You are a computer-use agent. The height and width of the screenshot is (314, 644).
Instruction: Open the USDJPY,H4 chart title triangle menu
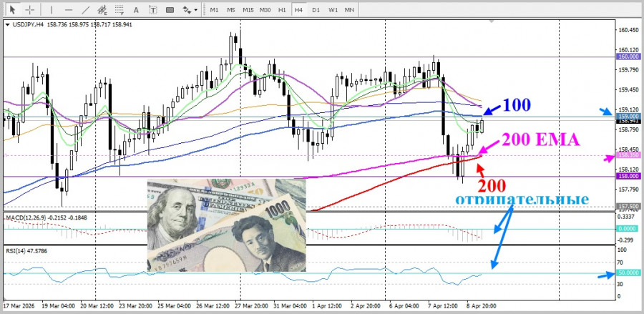pyautogui.click(x=8, y=24)
